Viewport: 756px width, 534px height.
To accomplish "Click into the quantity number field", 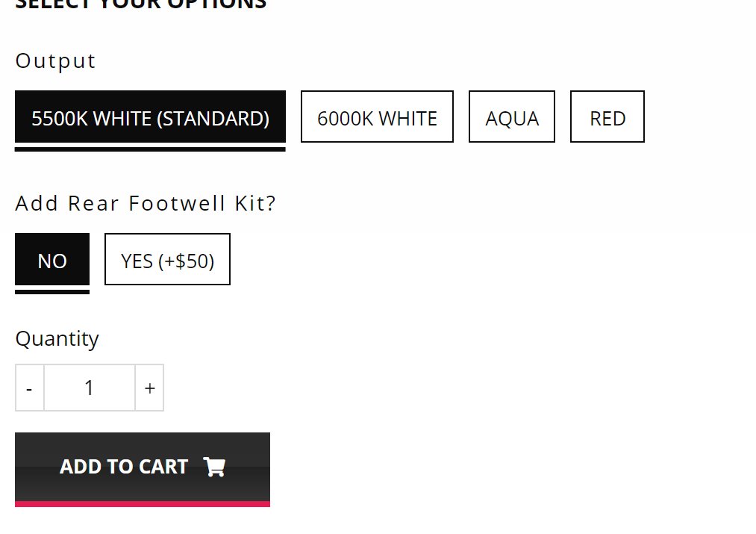I will pos(90,388).
